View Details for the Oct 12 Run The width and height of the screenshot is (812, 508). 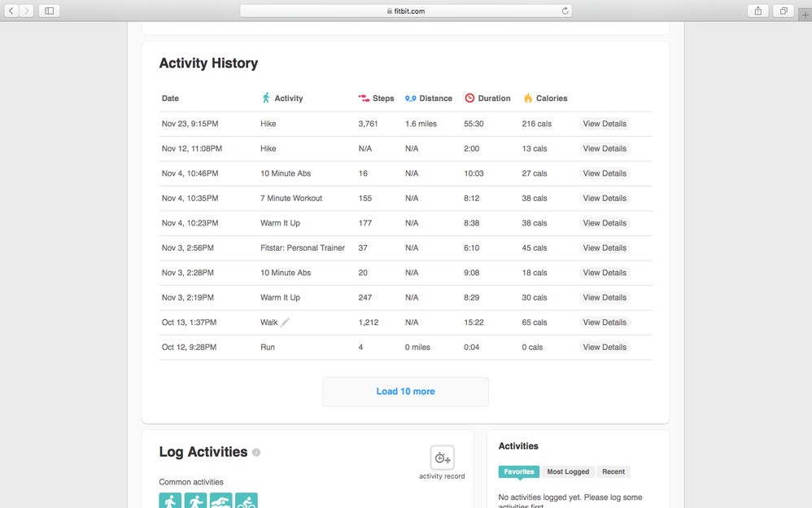[x=605, y=348]
